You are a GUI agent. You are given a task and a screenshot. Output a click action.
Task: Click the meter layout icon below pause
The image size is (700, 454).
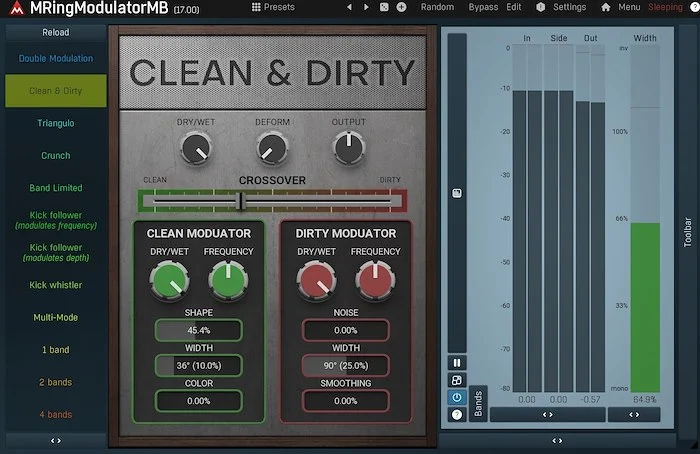click(457, 380)
